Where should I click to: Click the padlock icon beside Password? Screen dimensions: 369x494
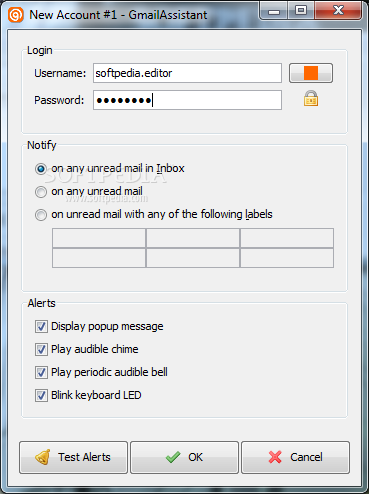point(311,99)
